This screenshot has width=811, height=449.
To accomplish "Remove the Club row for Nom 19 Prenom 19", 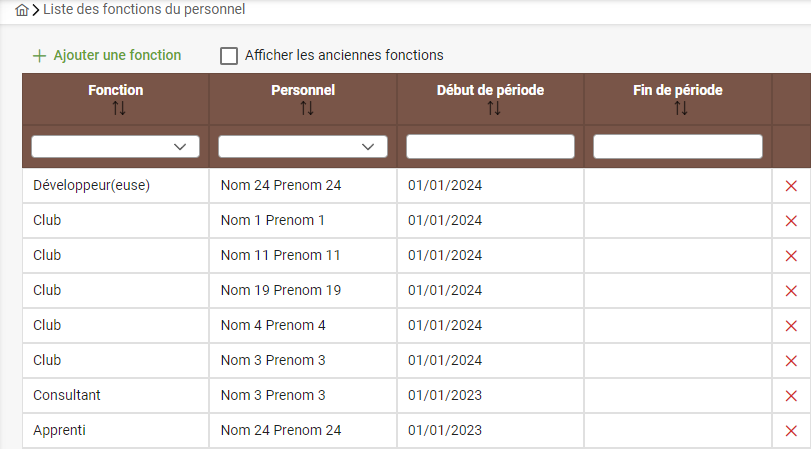I will (x=791, y=291).
